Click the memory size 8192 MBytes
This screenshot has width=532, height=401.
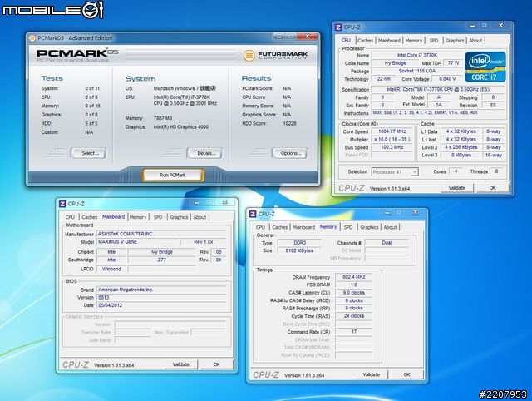(299, 250)
